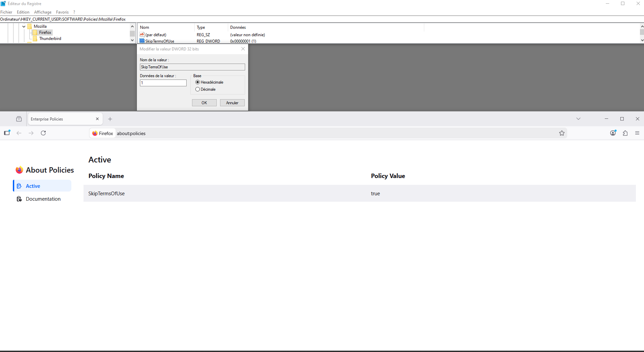Viewport: 644px width, 352px height.
Task: Open the Active policies section
Action: tap(42, 186)
